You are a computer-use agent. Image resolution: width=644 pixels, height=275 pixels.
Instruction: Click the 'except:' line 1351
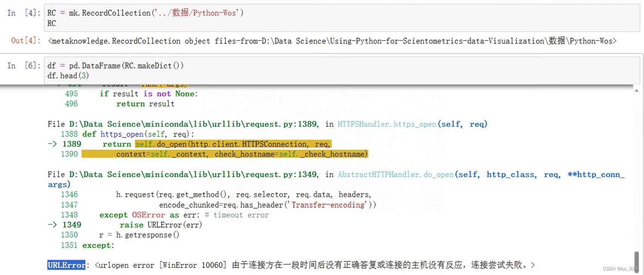tap(98, 245)
